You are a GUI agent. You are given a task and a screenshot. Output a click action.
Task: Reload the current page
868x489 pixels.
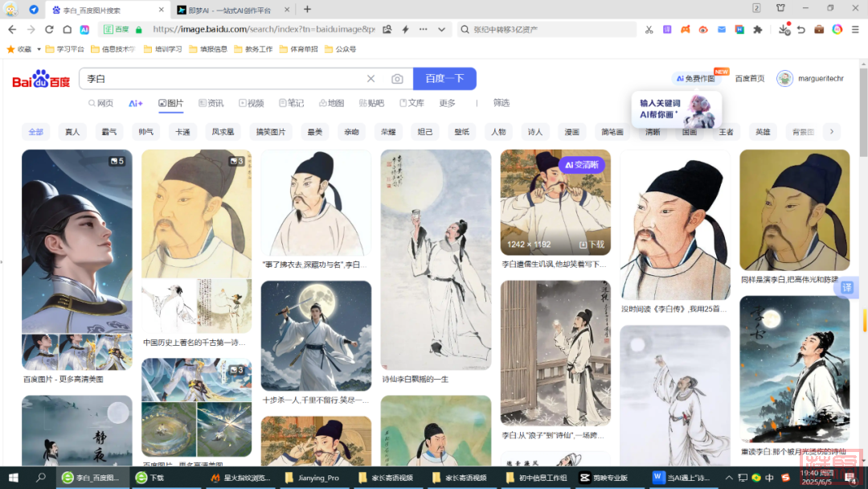click(49, 29)
